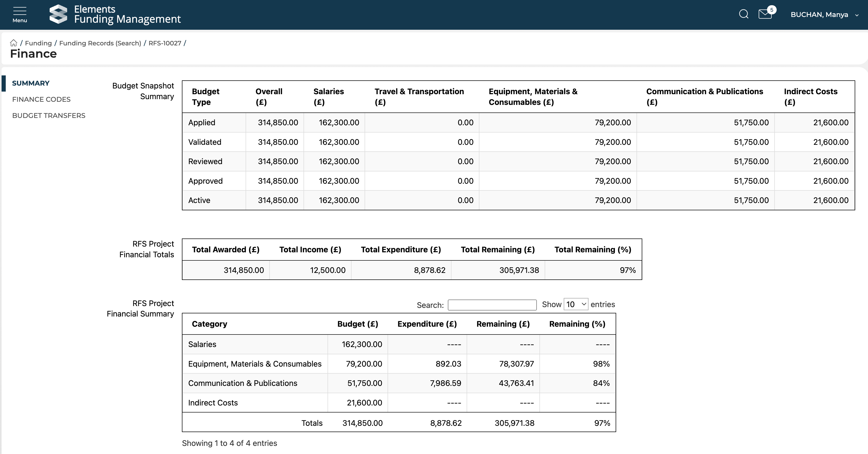The image size is (868, 454).
Task: Select the Summary tab
Action: [x=31, y=83]
